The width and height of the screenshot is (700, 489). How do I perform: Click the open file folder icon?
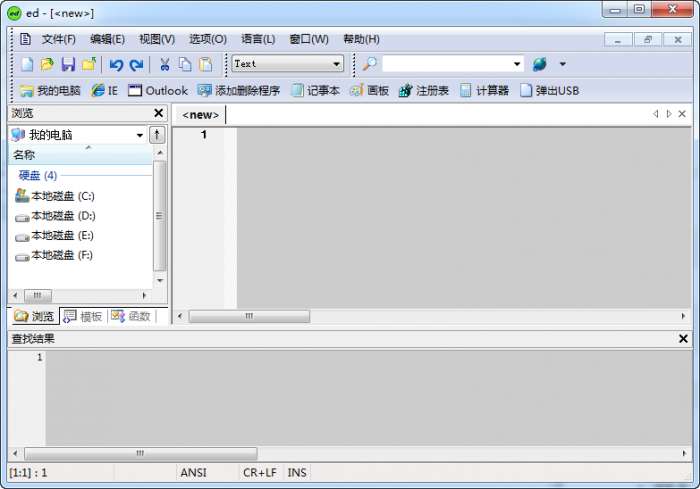pyautogui.click(x=47, y=64)
